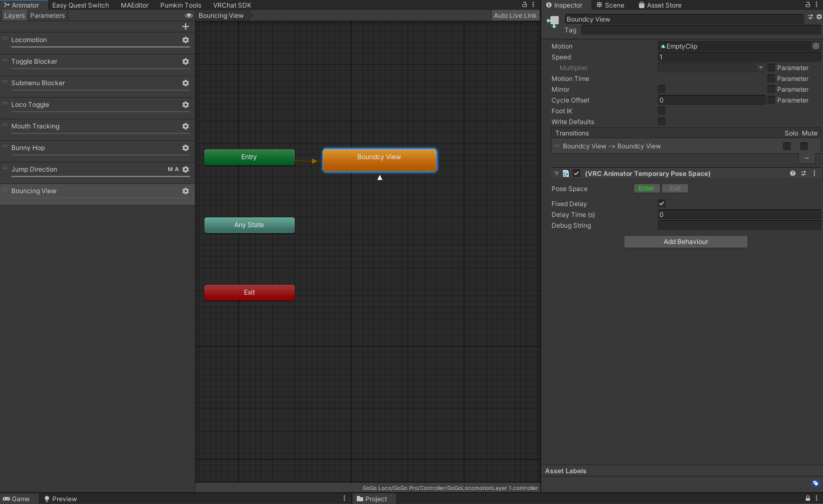Lock the Animator window with padlock icon
The height and width of the screenshot is (504, 823).
(x=524, y=4)
